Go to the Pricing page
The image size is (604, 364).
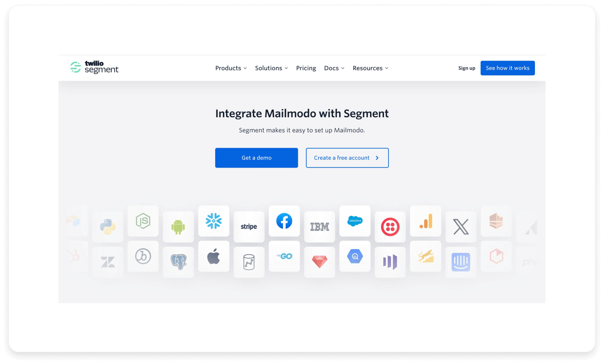pyautogui.click(x=306, y=68)
